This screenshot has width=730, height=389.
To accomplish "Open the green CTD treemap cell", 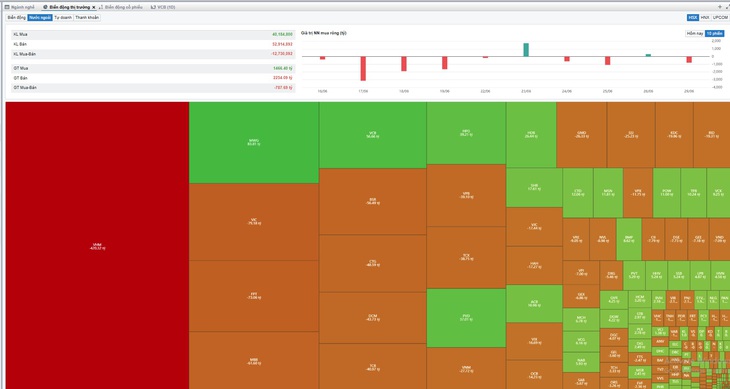I will (578, 193).
